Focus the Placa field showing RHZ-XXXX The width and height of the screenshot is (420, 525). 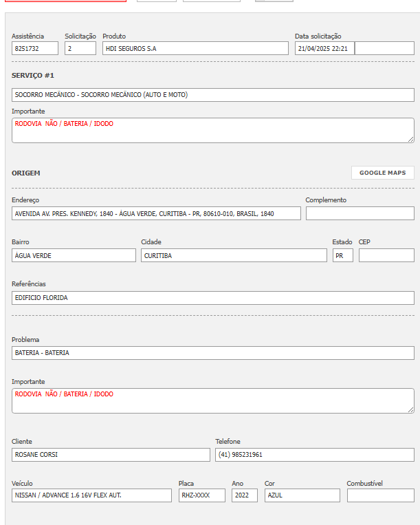[x=201, y=495]
